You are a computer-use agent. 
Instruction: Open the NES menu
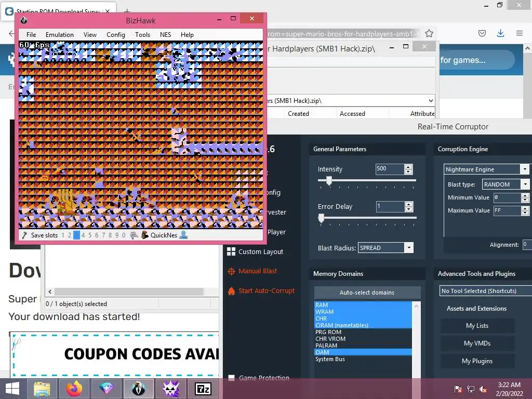point(166,35)
